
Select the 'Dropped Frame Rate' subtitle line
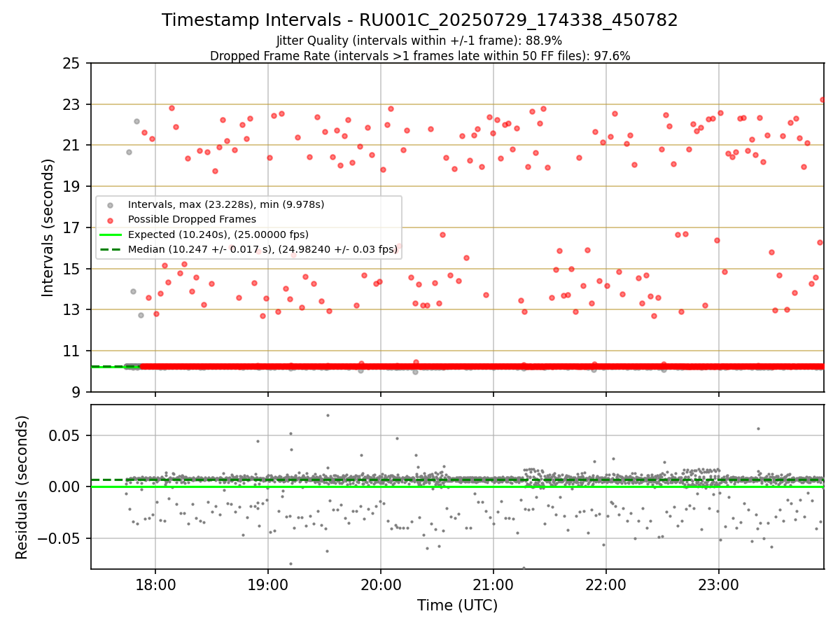(420, 56)
